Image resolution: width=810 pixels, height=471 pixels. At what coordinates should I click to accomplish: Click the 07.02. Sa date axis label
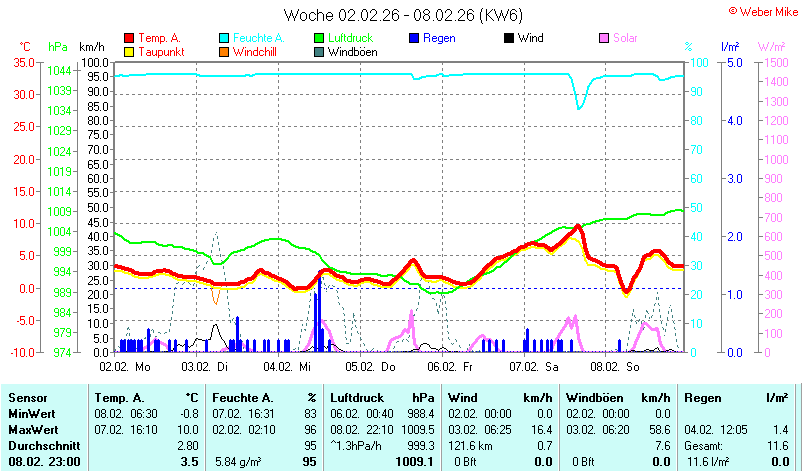(x=534, y=367)
